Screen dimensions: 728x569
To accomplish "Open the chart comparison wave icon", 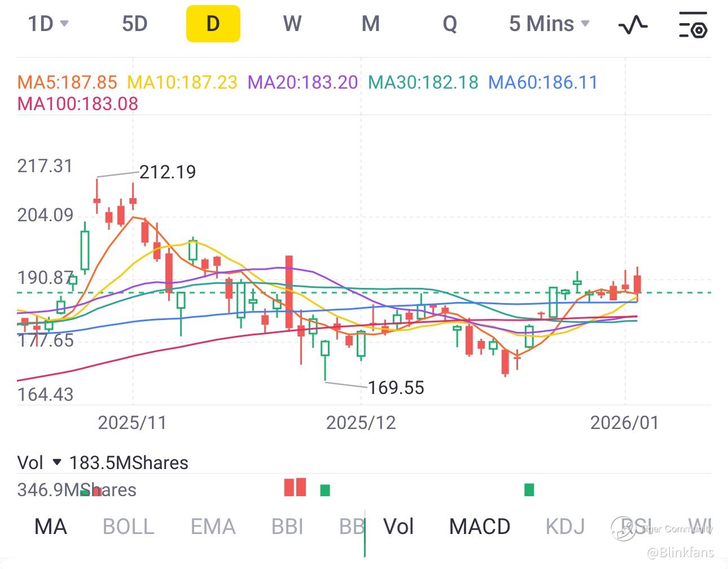I will pyautogui.click(x=633, y=24).
